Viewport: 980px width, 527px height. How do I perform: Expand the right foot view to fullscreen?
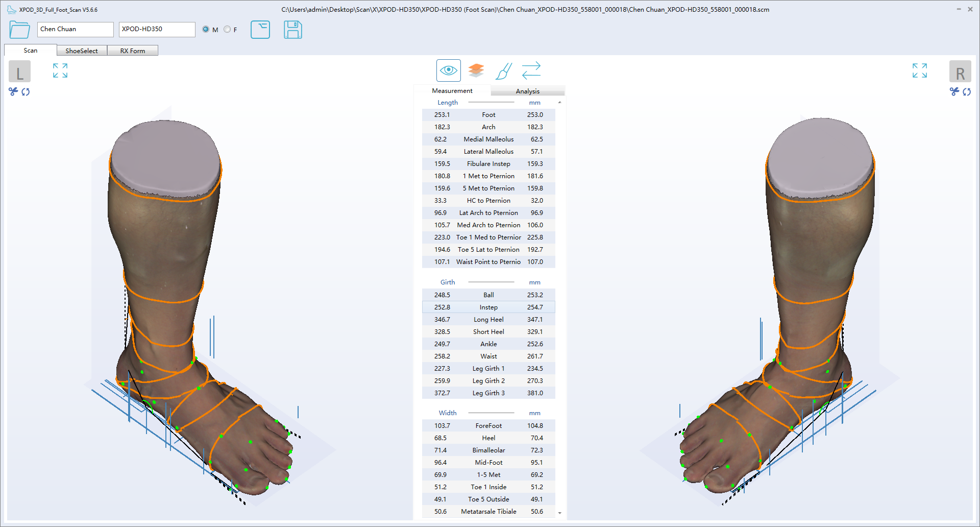click(x=919, y=70)
